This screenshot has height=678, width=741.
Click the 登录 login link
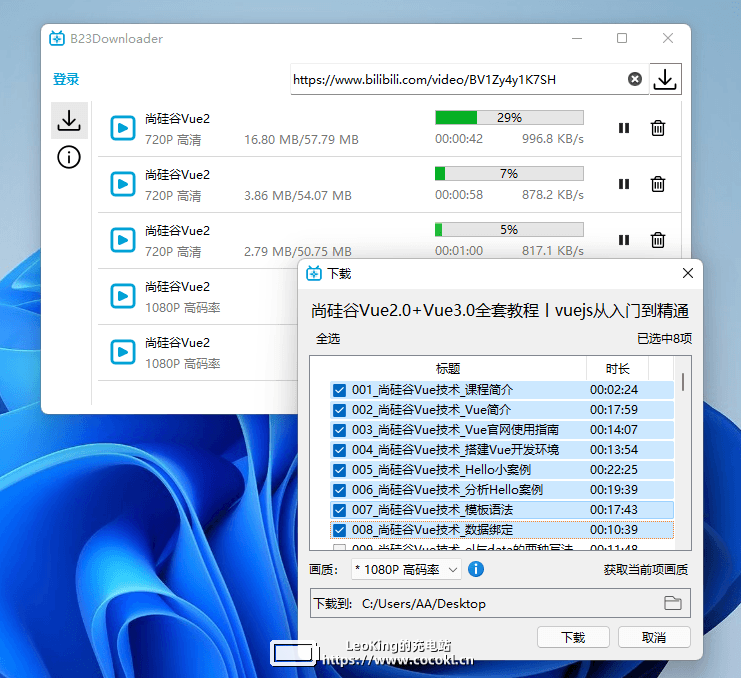(66, 79)
